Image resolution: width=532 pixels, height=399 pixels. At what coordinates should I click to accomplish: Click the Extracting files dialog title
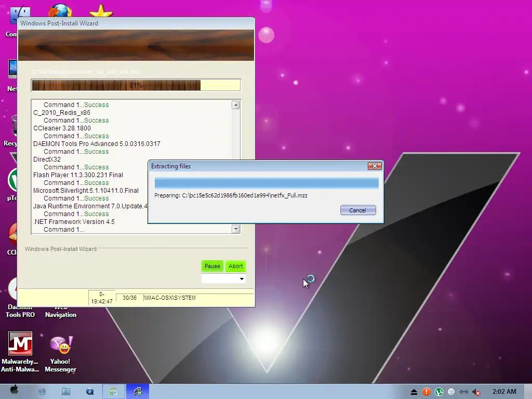click(171, 166)
